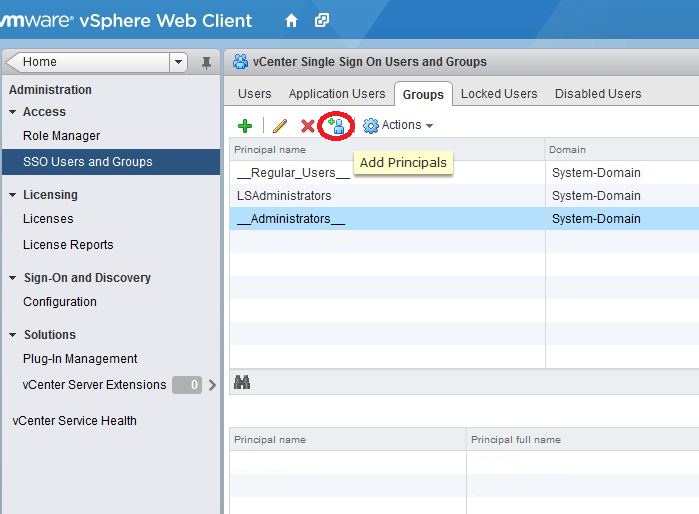Click the red X delete group icon
The image size is (699, 514).
(308, 126)
